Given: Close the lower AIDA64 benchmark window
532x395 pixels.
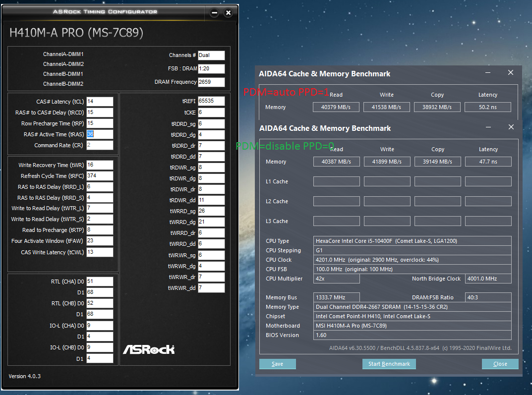Looking at the screenshot, I should (511, 127).
